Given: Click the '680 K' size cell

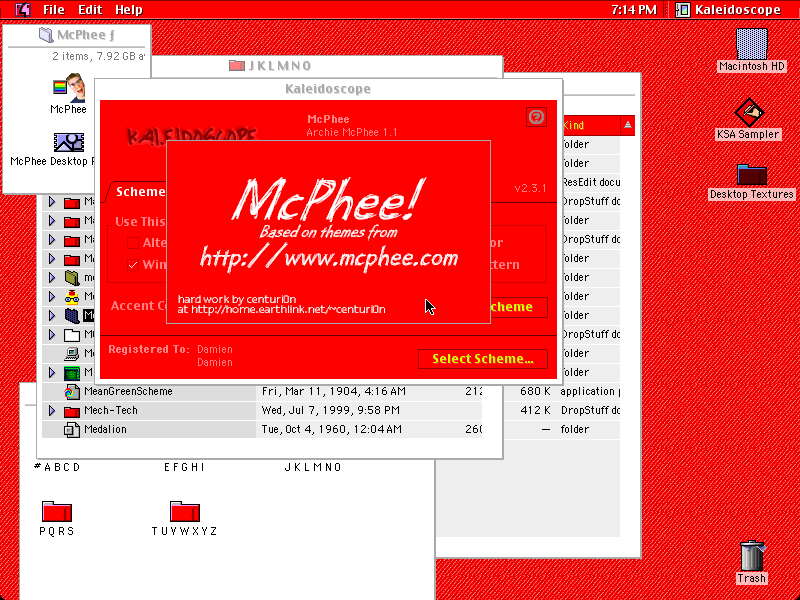Looking at the screenshot, I should click(535, 391).
